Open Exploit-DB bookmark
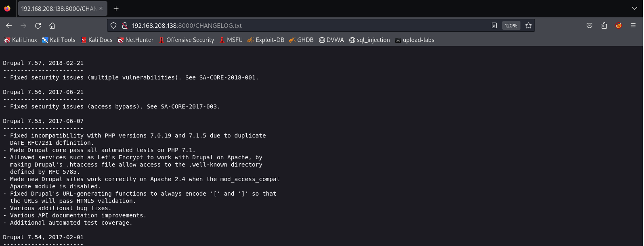 click(266, 40)
